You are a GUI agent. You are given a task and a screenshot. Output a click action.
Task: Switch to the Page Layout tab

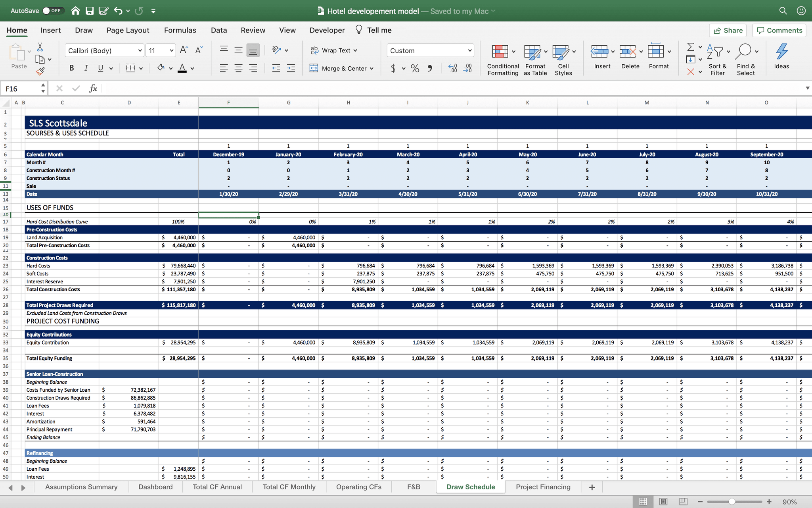(x=128, y=30)
